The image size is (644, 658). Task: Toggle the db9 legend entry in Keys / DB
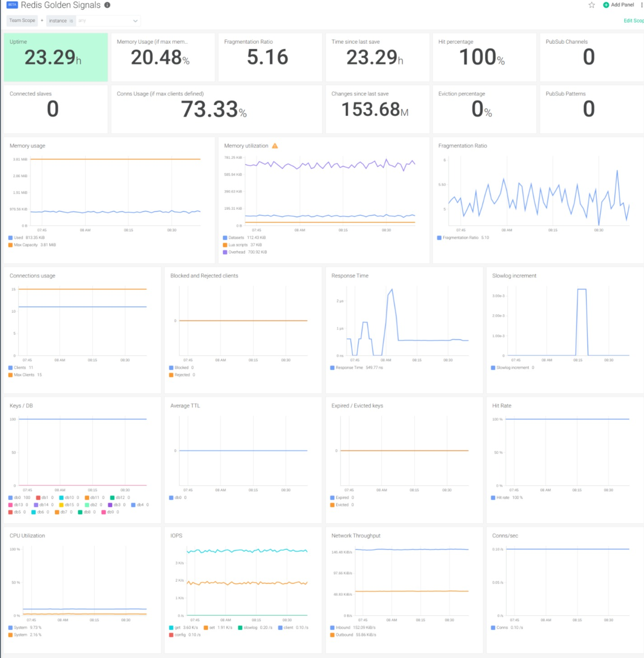click(x=110, y=512)
